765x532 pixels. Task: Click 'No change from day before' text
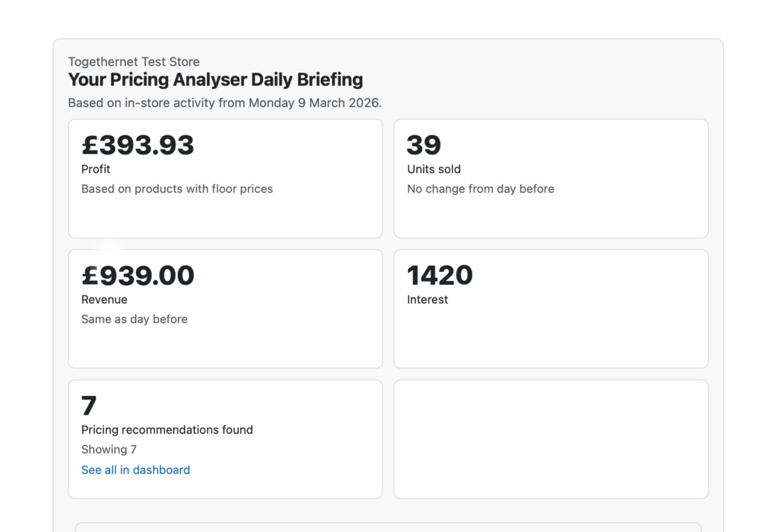480,189
